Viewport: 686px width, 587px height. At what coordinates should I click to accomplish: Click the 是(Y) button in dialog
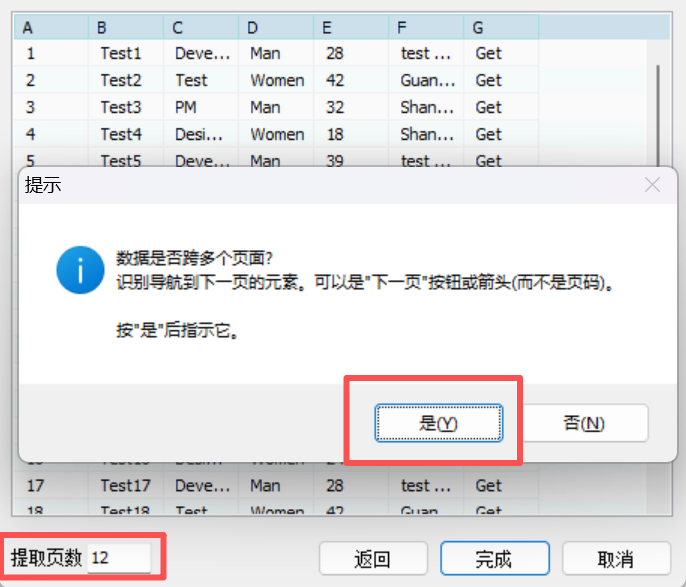click(x=438, y=423)
